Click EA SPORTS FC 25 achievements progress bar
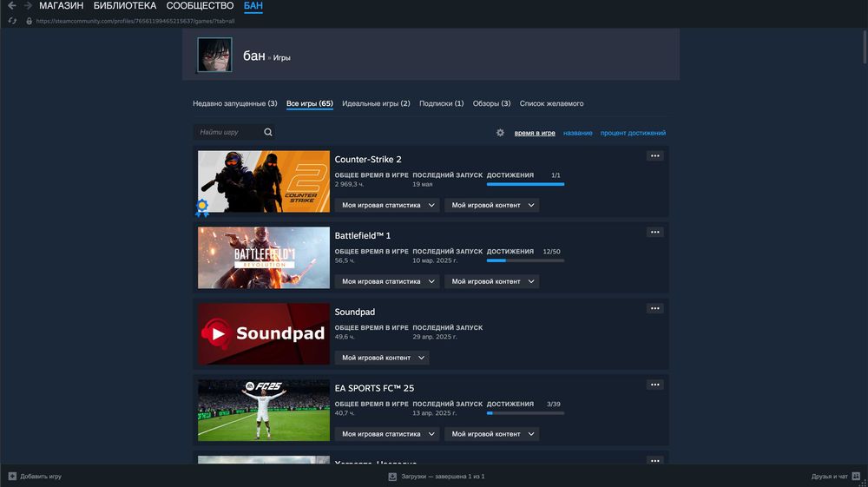Viewport: 868px width, 487px height. (x=525, y=413)
